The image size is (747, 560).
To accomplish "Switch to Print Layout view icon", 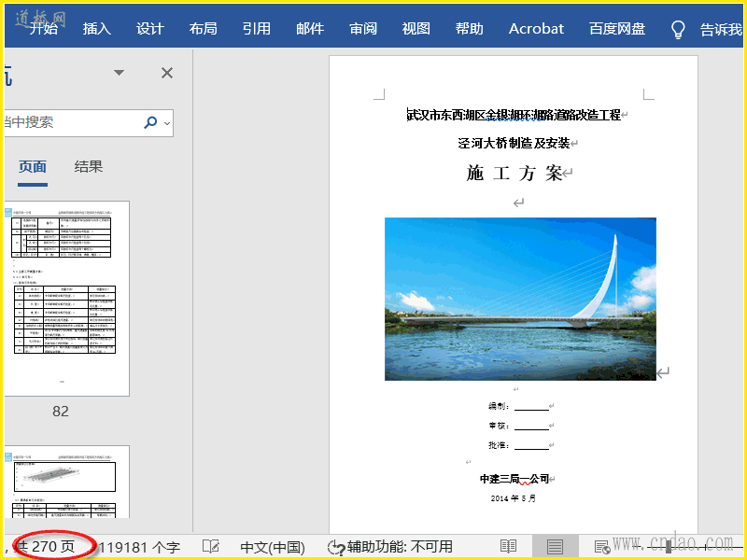I will coord(555,547).
